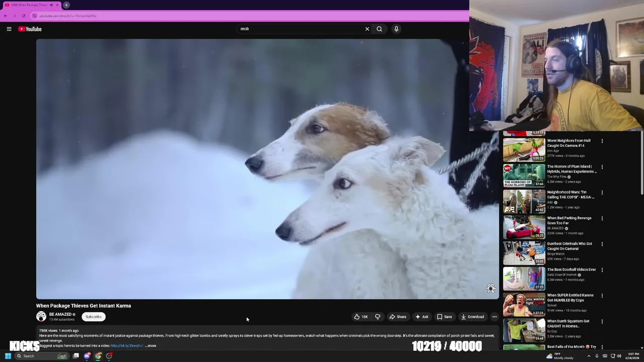Open options for SUPER Entitled Karens video
The height and width of the screenshot is (362, 644).
(x=602, y=296)
